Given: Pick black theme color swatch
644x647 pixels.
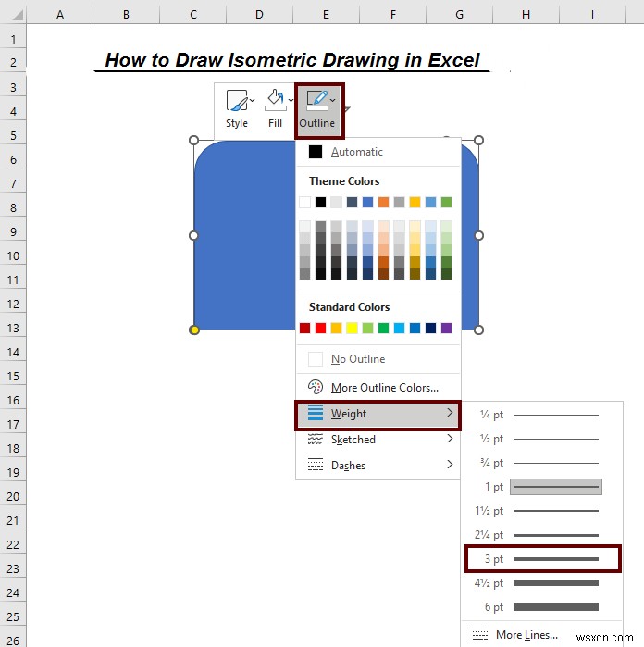Looking at the screenshot, I should pyautogui.click(x=320, y=202).
